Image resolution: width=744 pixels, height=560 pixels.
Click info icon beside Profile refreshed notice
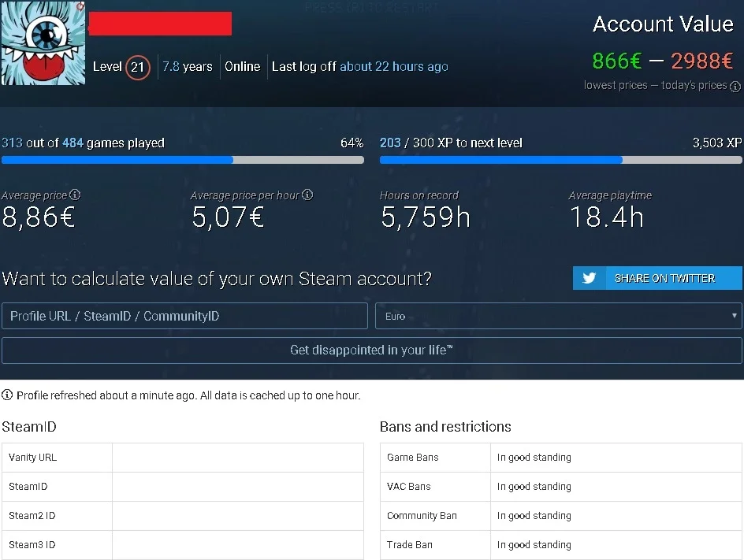click(x=7, y=395)
